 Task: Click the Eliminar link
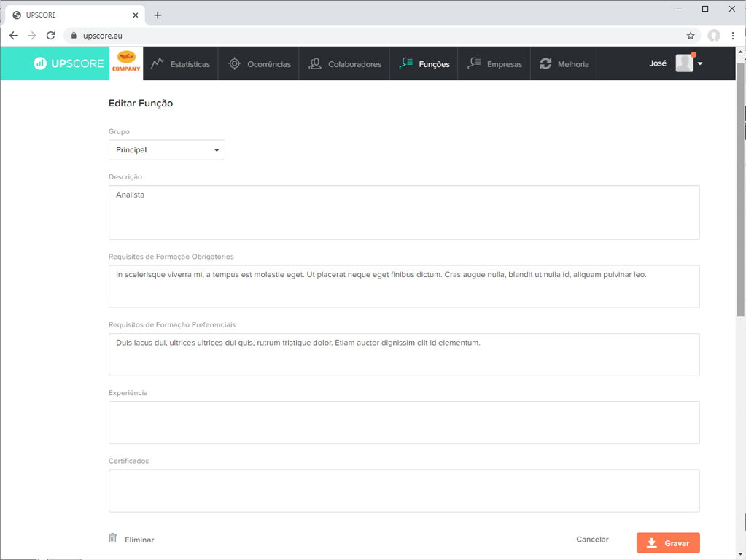pyautogui.click(x=139, y=540)
